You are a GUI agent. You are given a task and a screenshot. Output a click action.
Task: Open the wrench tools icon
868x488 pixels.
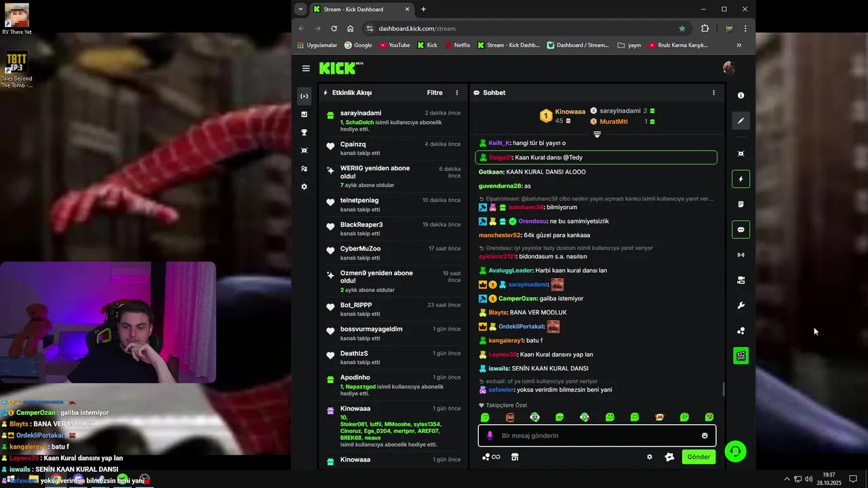[741, 306]
